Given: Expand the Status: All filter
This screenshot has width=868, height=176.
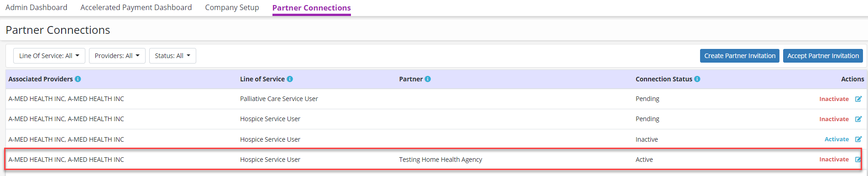Looking at the screenshot, I should point(173,56).
